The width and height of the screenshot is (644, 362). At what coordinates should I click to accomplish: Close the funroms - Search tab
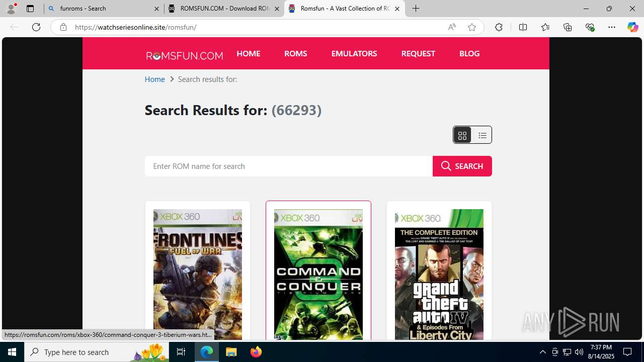click(x=157, y=9)
